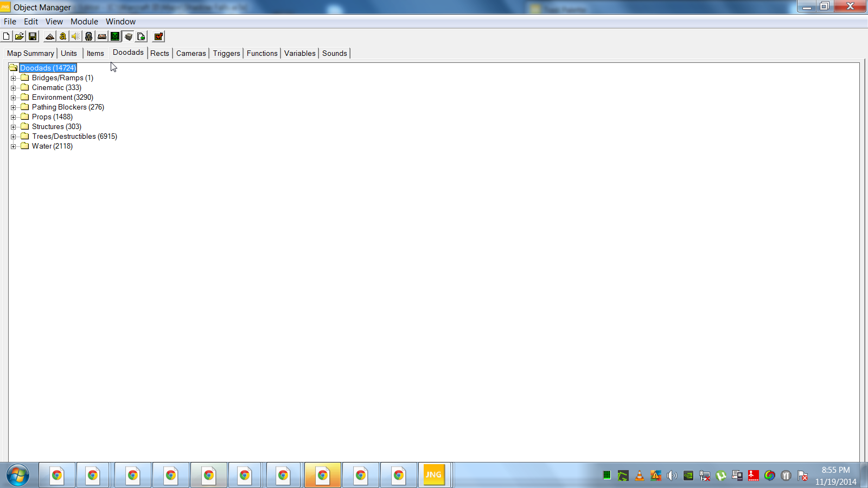Expand the Bridges/Ramps tree node
868x488 pixels.
pos(14,78)
